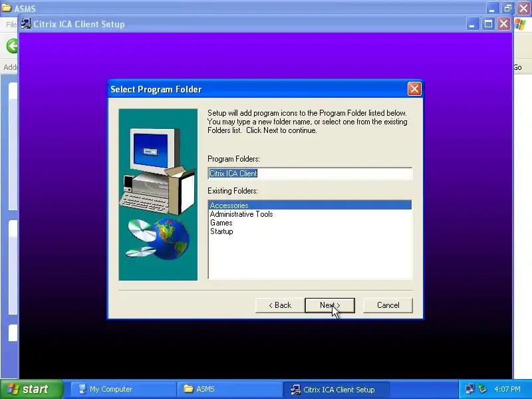The height and width of the screenshot is (399, 532).
Task: Switch to ASMS taskbar button
Action: [x=229, y=389]
